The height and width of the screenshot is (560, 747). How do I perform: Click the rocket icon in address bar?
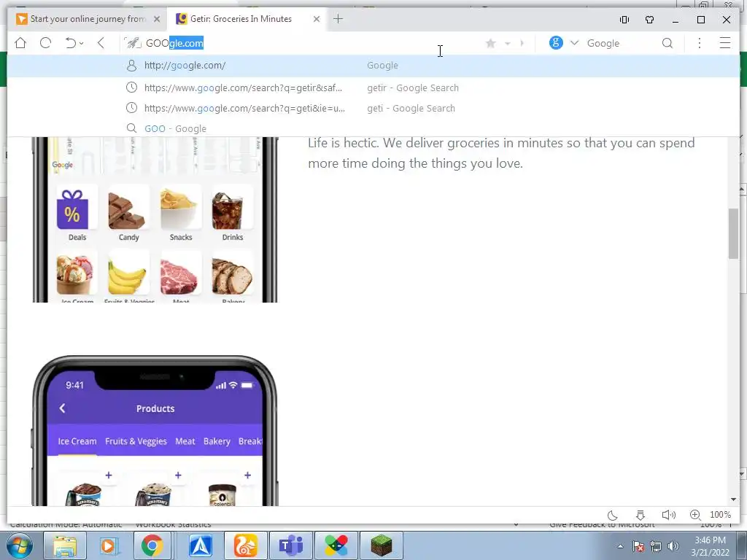click(x=133, y=43)
